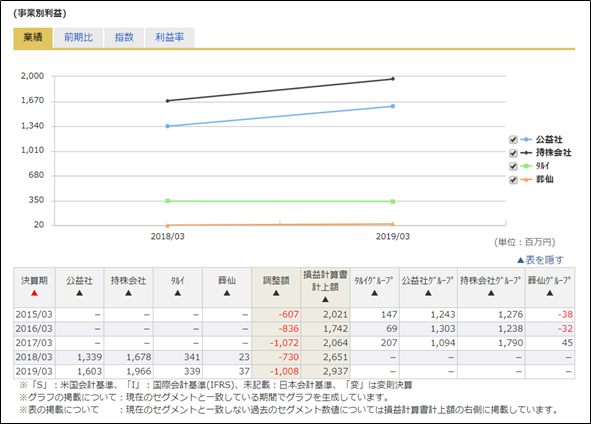This screenshot has height=424, width=591.
Task: Uncheck the 葬仙 legend checkbox
Action: pyautogui.click(x=513, y=179)
